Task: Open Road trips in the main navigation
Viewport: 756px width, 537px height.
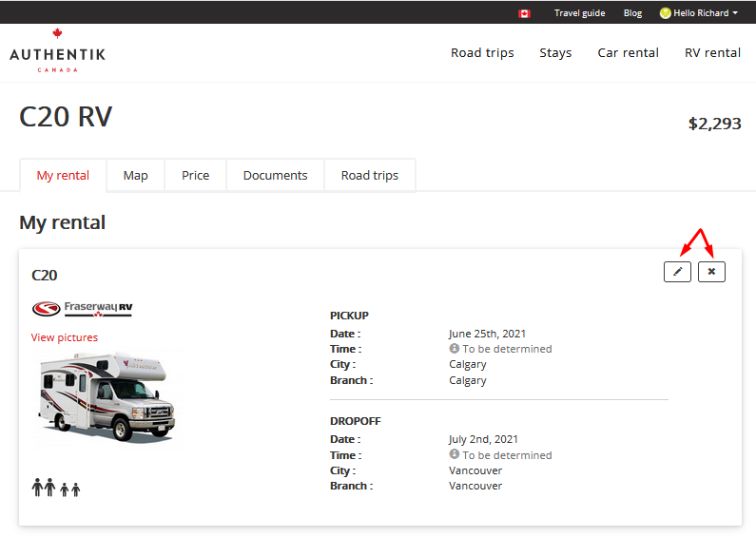Action: point(482,52)
